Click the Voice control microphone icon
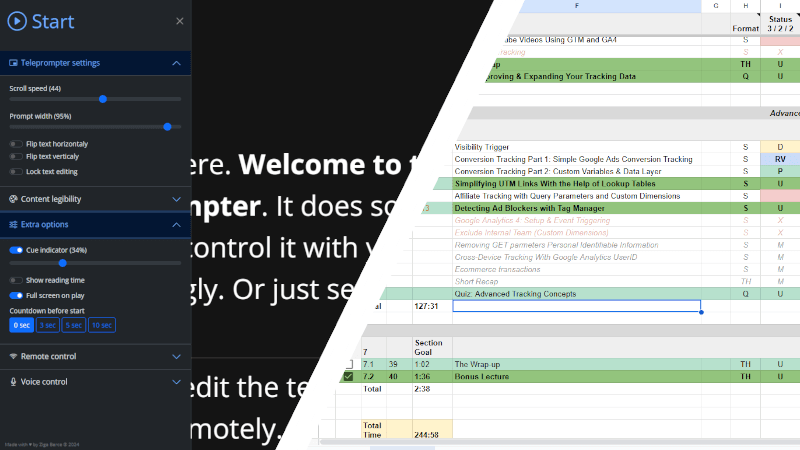800x450 pixels. [x=13, y=382]
